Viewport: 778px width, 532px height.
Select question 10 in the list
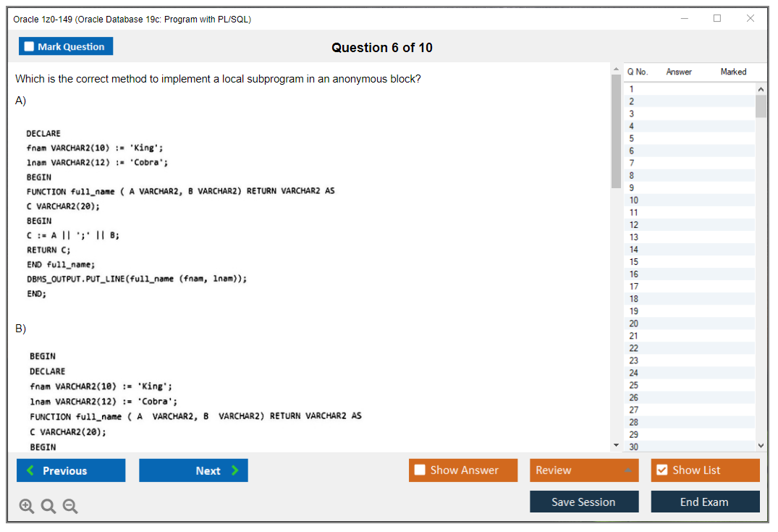click(x=634, y=200)
